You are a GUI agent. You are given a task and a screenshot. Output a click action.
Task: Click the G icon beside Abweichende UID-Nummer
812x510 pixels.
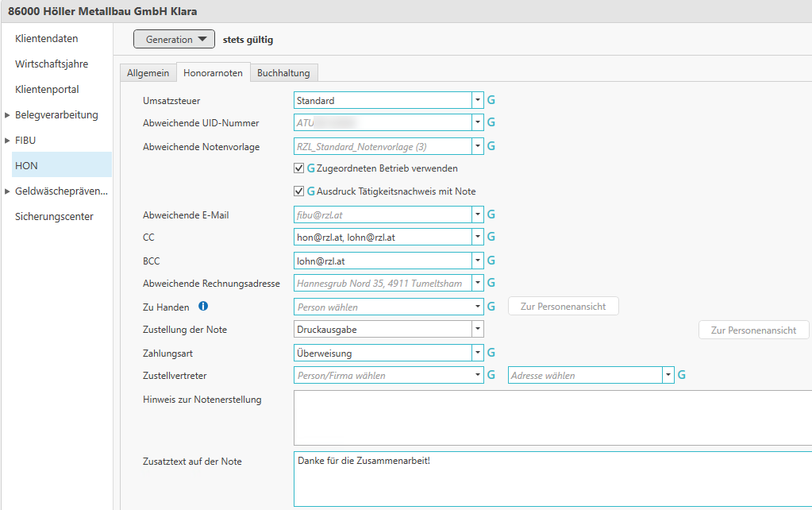coord(491,123)
